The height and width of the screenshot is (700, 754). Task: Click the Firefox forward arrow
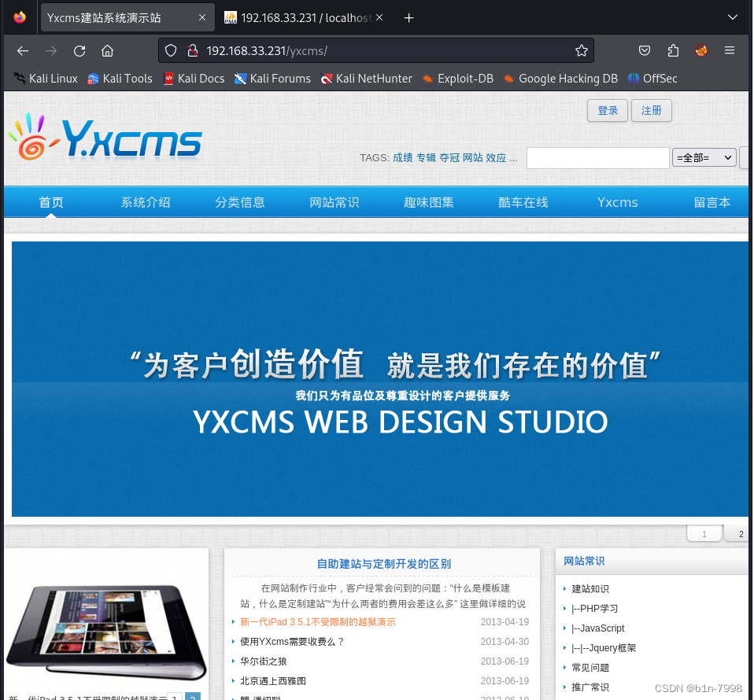(51, 51)
